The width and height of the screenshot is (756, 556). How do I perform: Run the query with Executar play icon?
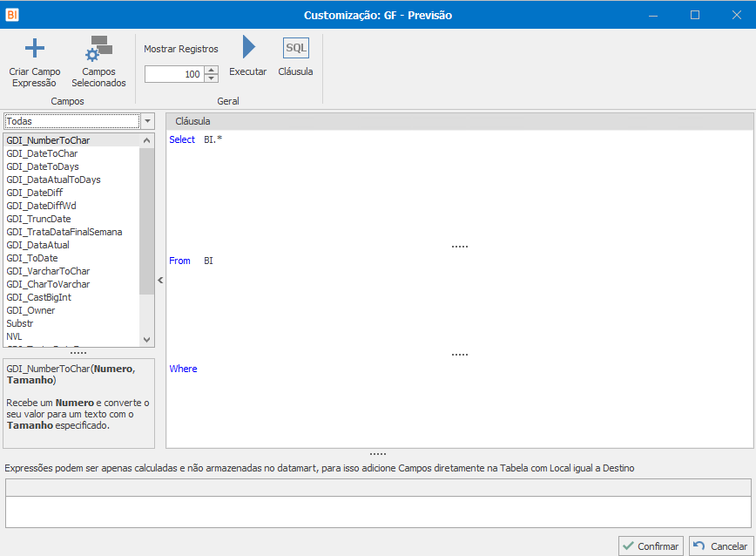point(248,47)
